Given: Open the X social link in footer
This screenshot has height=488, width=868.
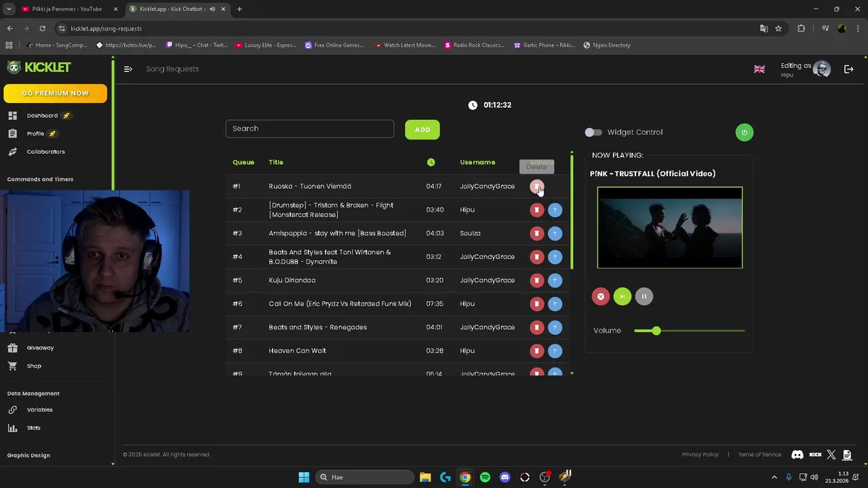Looking at the screenshot, I should click(832, 455).
